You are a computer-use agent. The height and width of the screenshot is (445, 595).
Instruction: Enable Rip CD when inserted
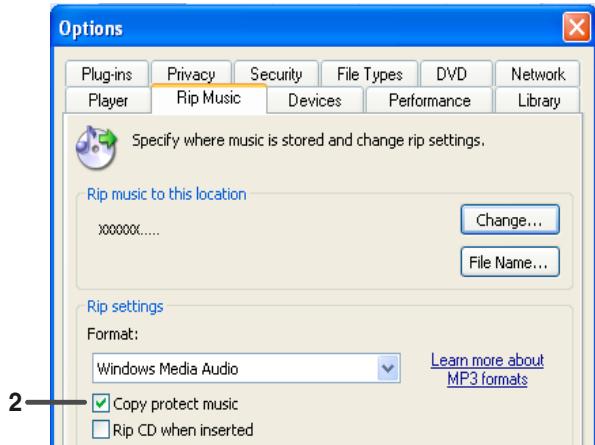pyautogui.click(x=101, y=429)
